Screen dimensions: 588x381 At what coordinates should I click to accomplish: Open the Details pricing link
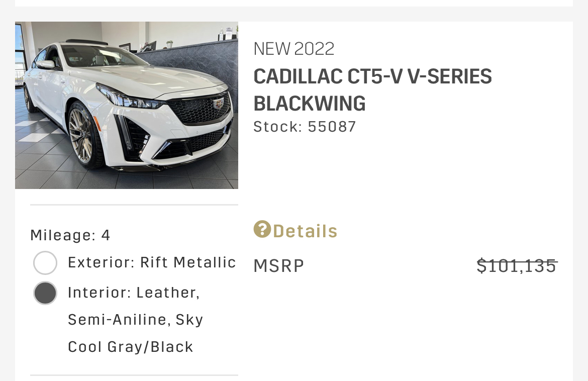click(296, 231)
